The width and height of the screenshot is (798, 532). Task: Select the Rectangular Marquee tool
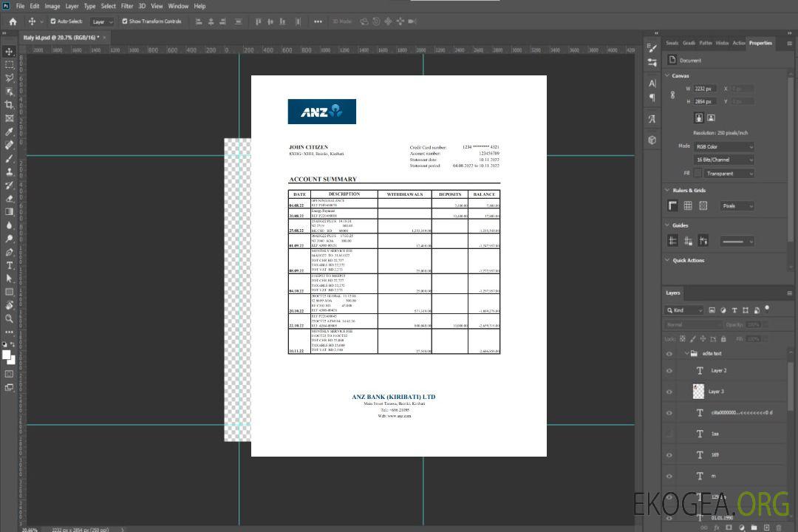click(x=9, y=65)
